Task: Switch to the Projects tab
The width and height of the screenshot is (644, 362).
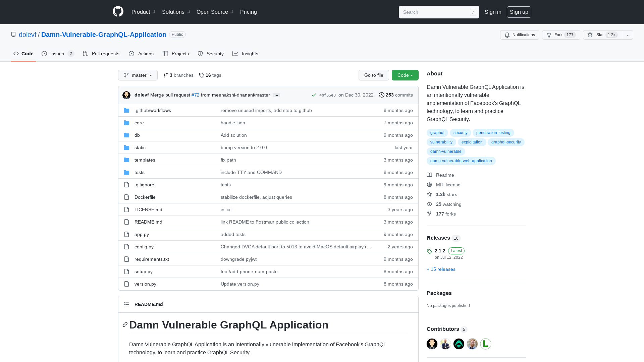Action: [176, 54]
